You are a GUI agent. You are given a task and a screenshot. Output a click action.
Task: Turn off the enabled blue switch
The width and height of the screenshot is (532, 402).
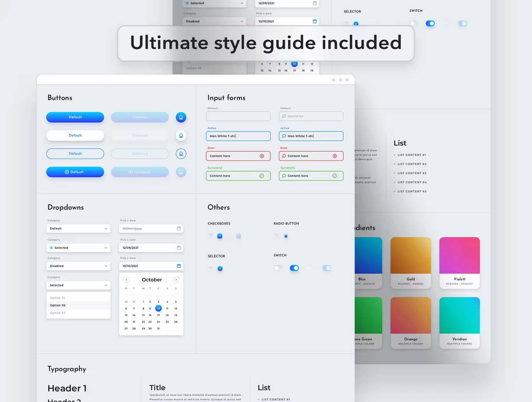(x=294, y=268)
